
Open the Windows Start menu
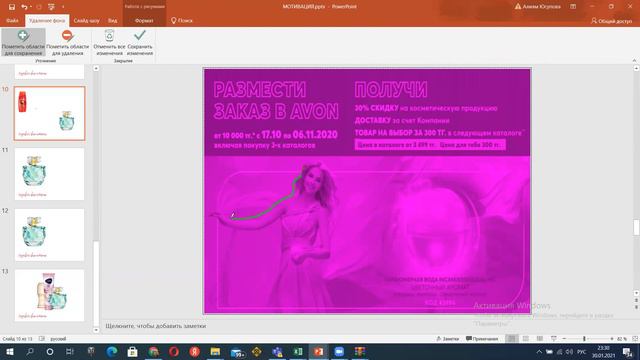pyautogui.click(x=9, y=351)
